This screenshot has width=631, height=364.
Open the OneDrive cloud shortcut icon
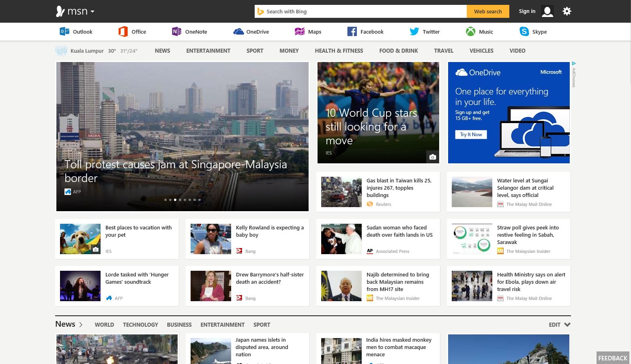tap(238, 31)
